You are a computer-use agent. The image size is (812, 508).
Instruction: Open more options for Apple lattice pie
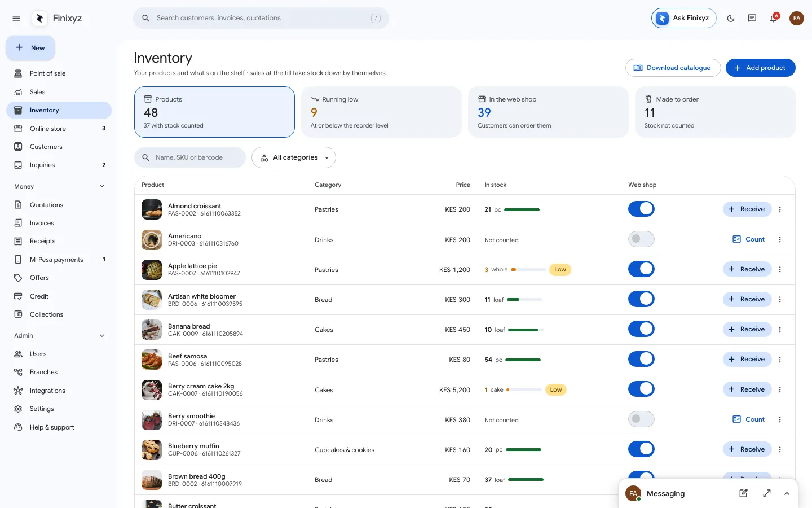click(x=780, y=269)
